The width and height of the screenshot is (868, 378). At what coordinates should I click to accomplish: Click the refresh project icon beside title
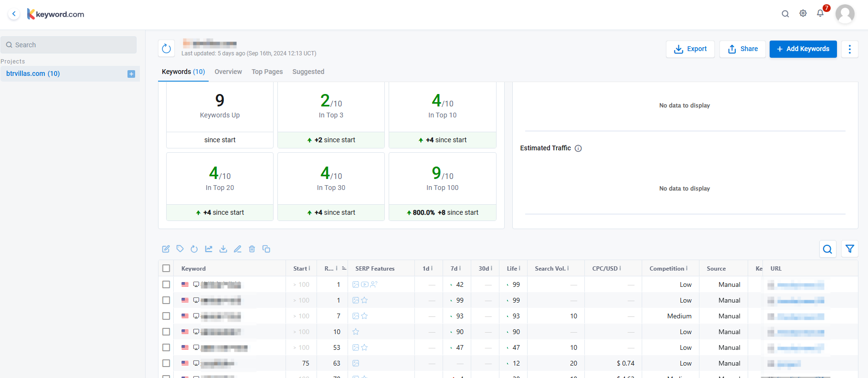(166, 49)
